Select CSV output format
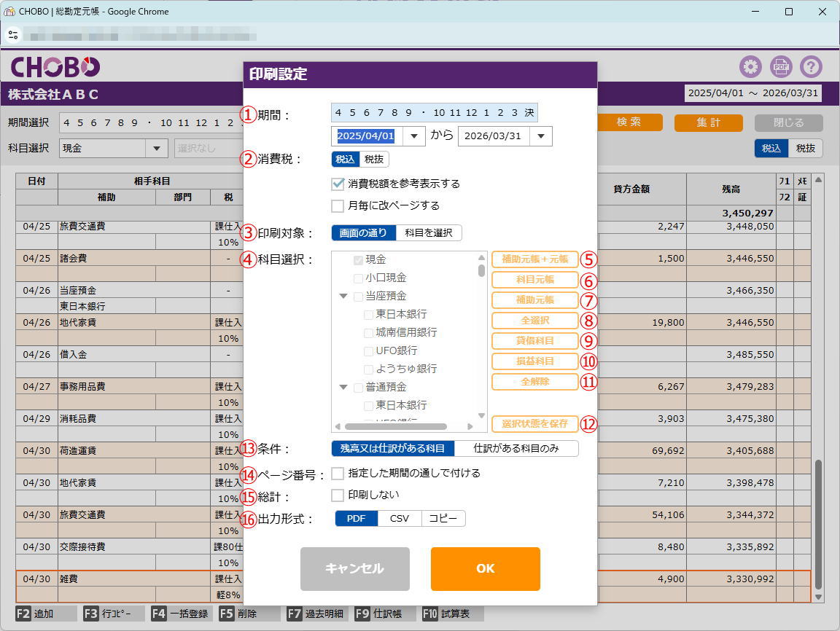The image size is (840, 631). coord(400,519)
